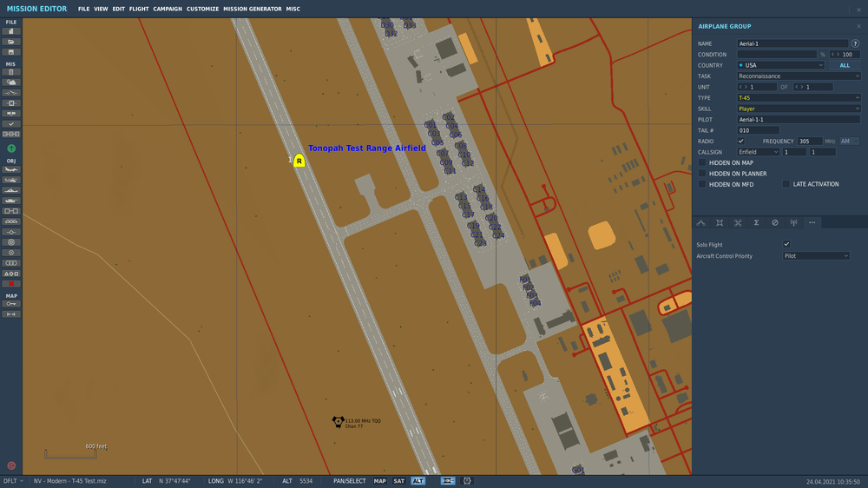This screenshot has height=488, width=868.
Task: Open the EDIT menu
Action: tap(118, 9)
